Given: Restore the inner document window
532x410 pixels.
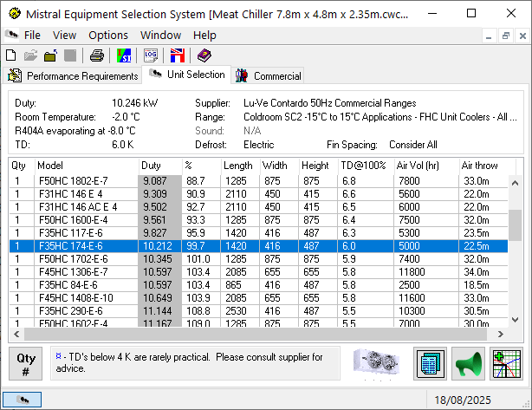Looking at the screenshot, I should point(505,36).
